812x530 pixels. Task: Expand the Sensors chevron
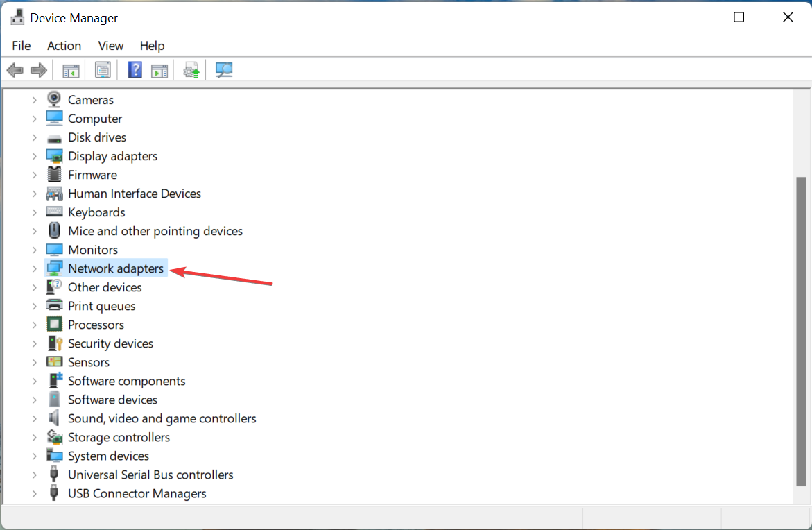(x=34, y=362)
